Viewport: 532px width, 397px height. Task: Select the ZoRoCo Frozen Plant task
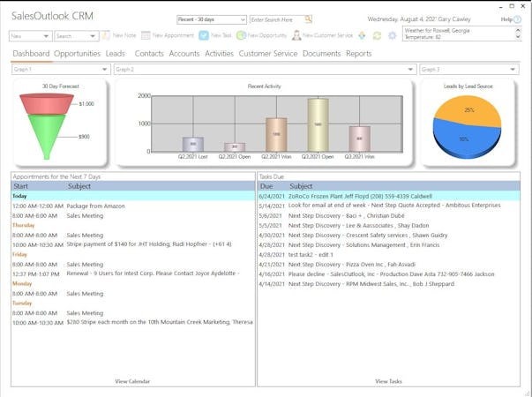pos(388,196)
